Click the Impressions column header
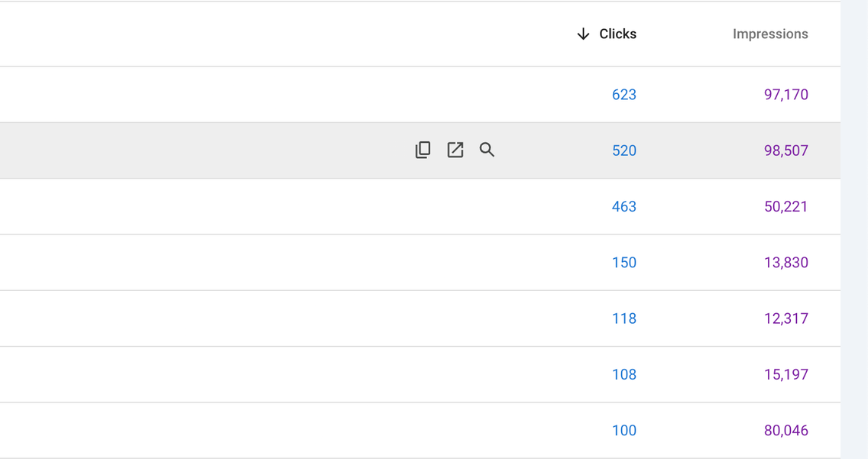The width and height of the screenshot is (868, 459). pos(770,34)
